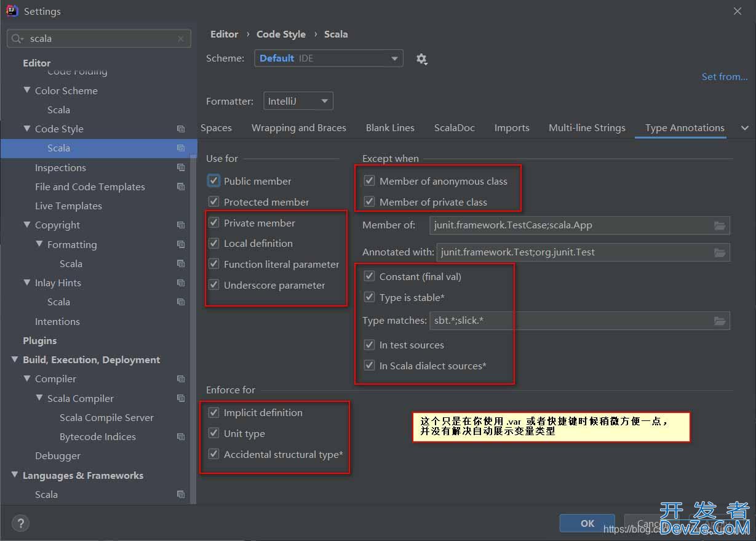Click project-level icon beside Formatting
The height and width of the screenshot is (541, 756).
(181, 244)
